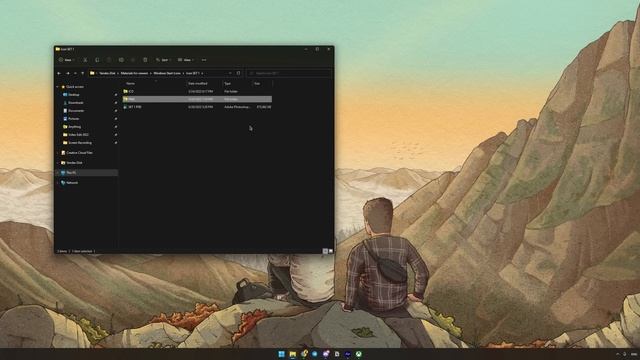The image size is (640, 360).
Task: Click Windows Start Icons breadcrumb
Action: (x=167, y=73)
